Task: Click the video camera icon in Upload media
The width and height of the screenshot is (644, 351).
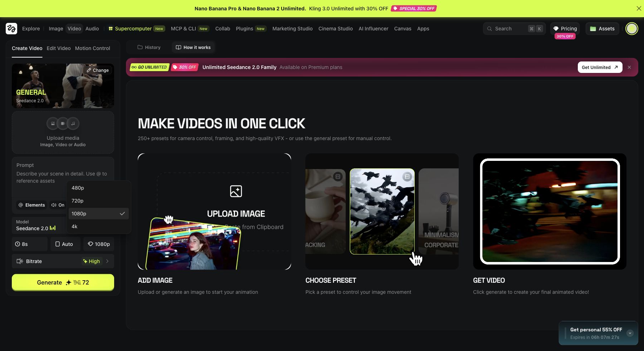Action: coord(63,123)
